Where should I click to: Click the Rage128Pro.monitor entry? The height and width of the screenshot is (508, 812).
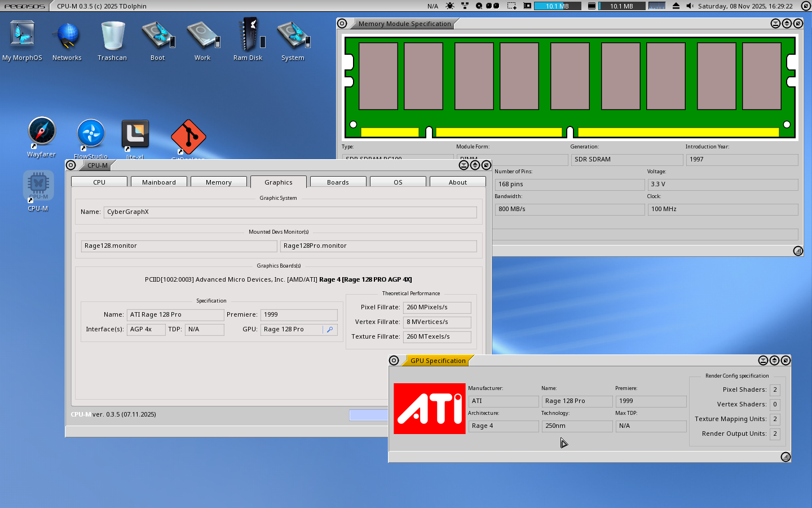click(378, 246)
